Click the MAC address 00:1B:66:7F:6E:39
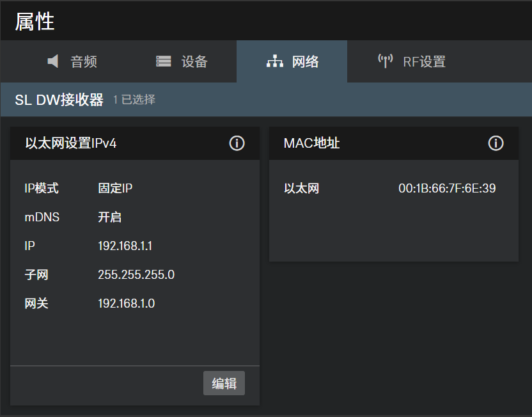 [447, 189]
